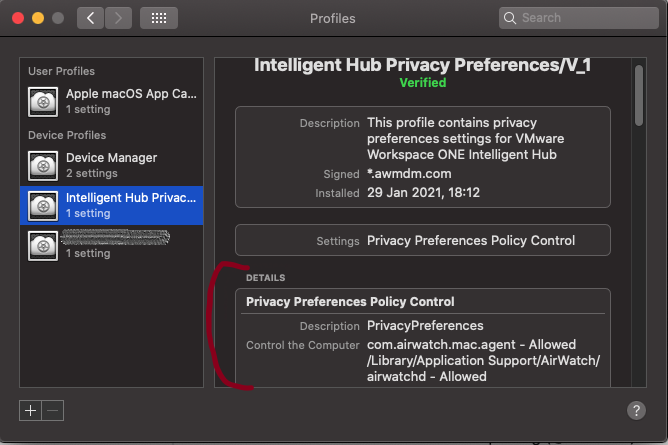Click the magnifier icon in search field
Image resolution: width=668 pixels, height=445 pixels.
pyautogui.click(x=510, y=18)
